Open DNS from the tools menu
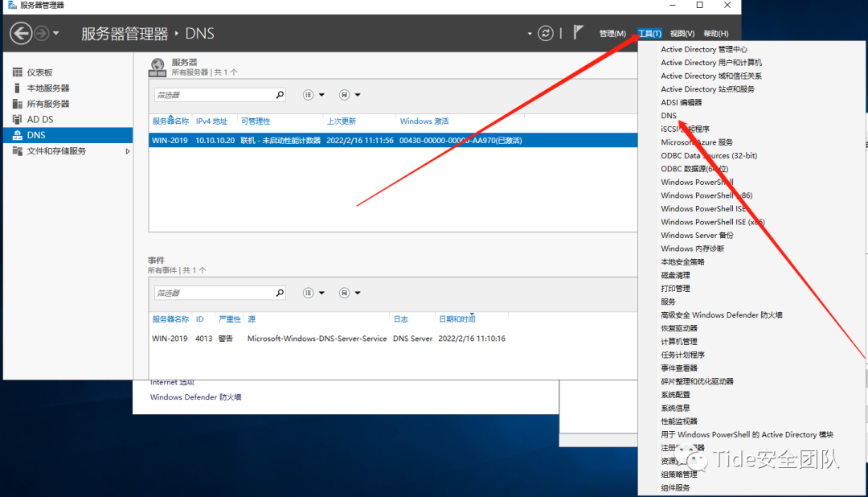This screenshot has height=497, width=868. 669,116
